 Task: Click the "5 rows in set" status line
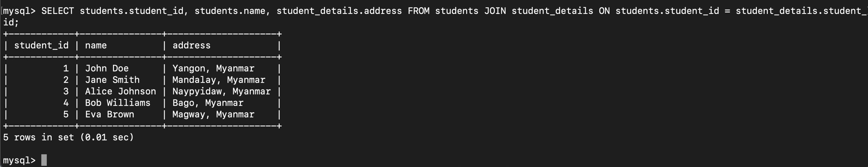pyautogui.click(x=68, y=137)
